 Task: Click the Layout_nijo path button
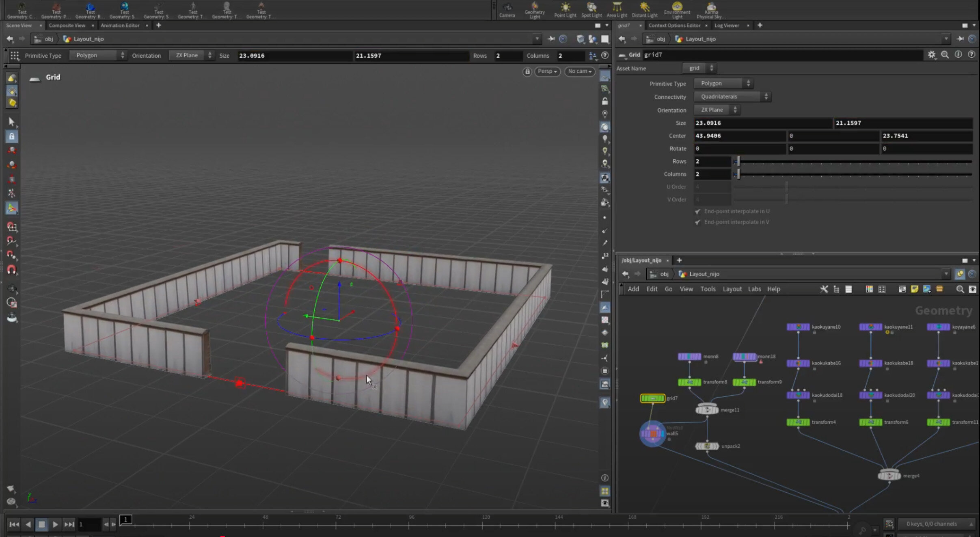click(89, 39)
